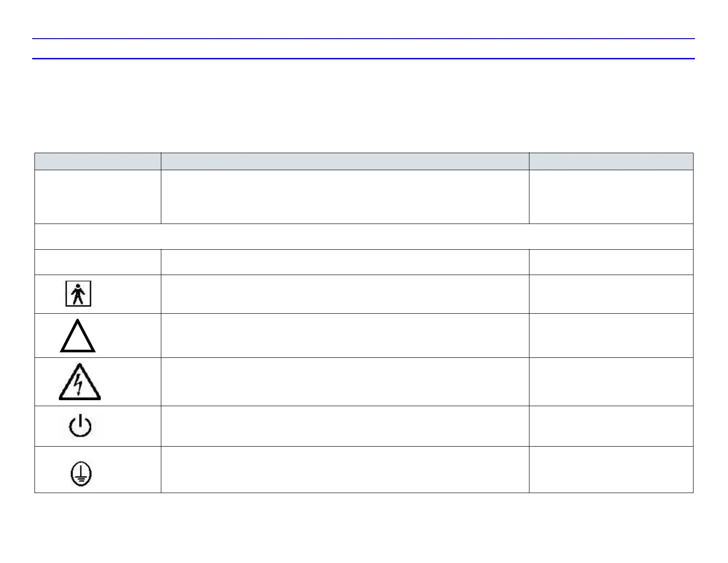Click description cell beside the earth ground symbol

coord(345,470)
